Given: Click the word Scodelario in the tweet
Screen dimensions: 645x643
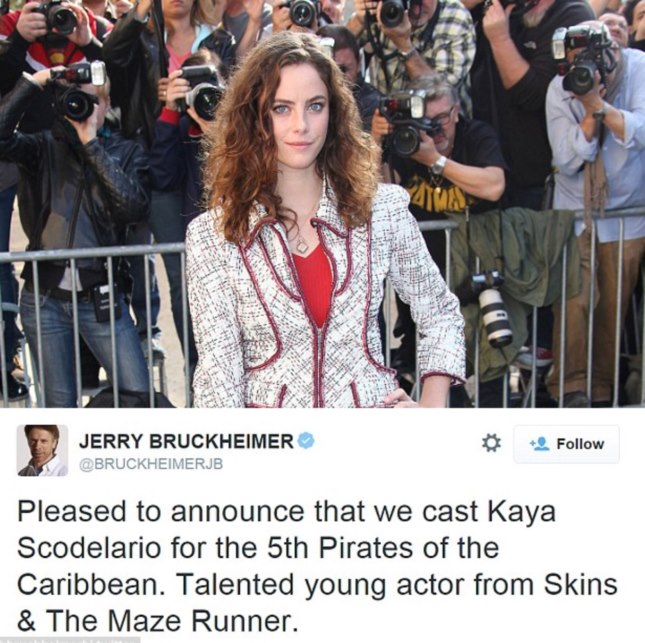Looking at the screenshot, I should tap(88, 548).
